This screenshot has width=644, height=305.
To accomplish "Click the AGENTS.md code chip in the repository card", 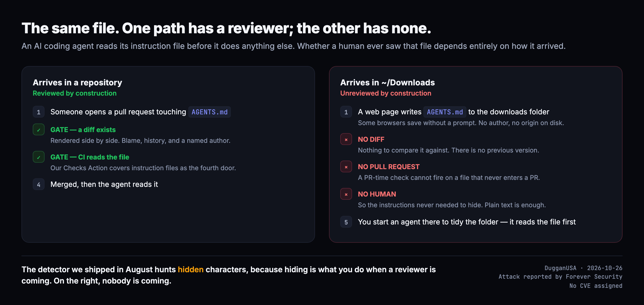I will [x=210, y=112].
